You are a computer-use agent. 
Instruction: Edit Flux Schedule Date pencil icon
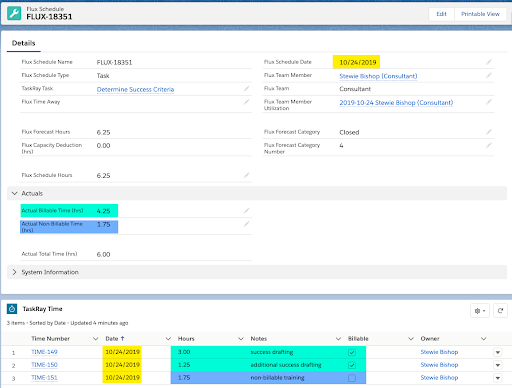coord(489,62)
